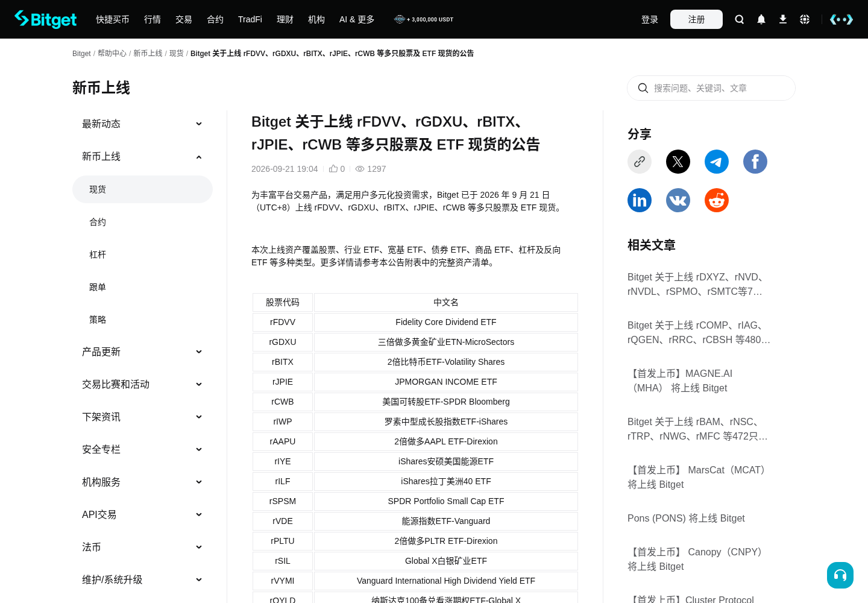Screen dimensions: 868x603
Task: Collapse the 新币上线 section
Action: click(142, 156)
